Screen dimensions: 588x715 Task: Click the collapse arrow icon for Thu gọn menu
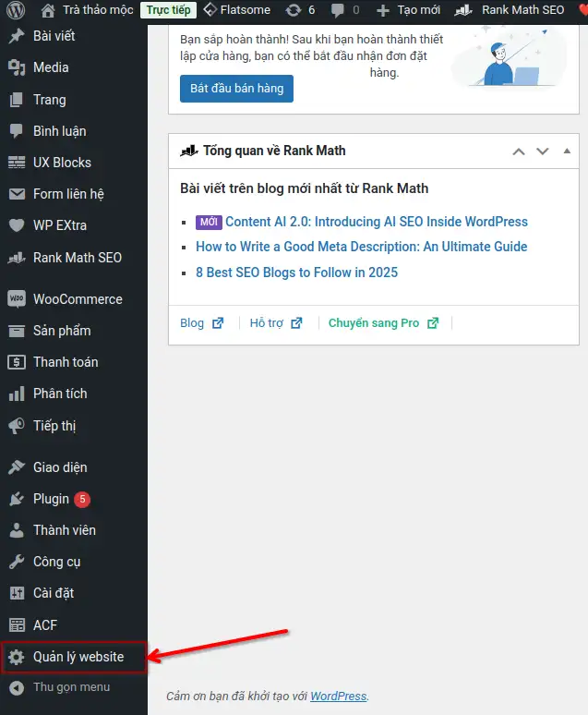17,687
